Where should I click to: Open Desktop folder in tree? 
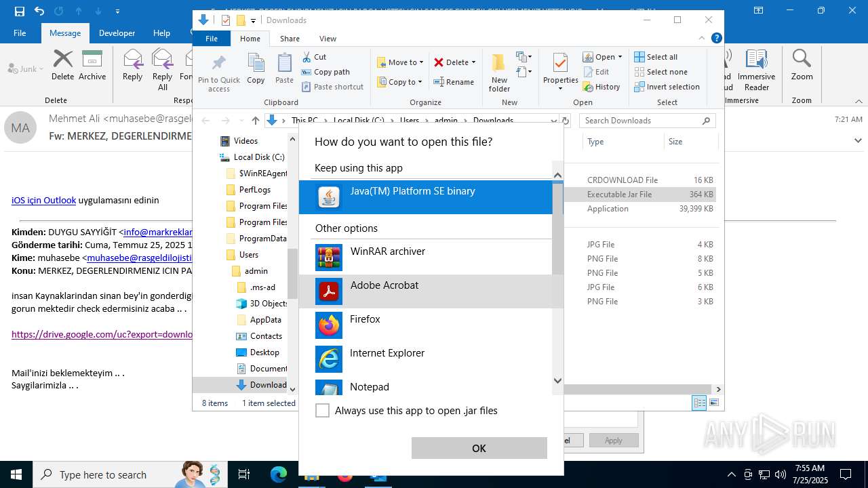(x=264, y=352)
